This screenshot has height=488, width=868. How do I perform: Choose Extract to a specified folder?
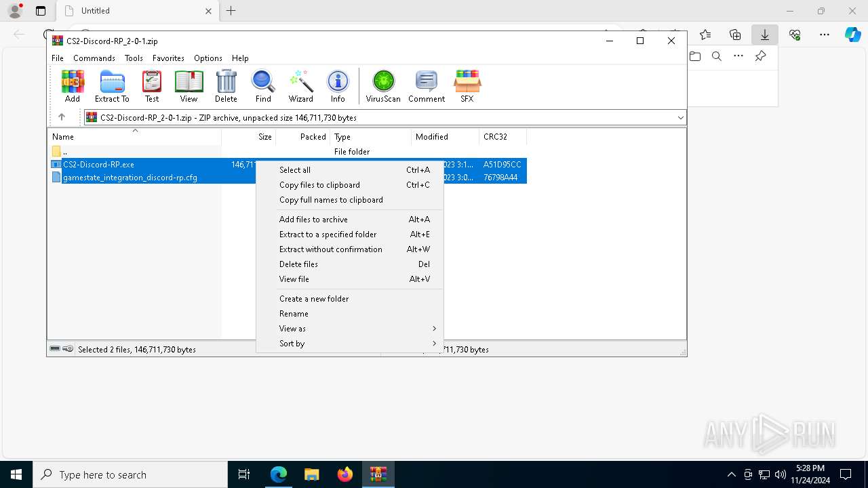pyautogui.click(x=349, y=235)
